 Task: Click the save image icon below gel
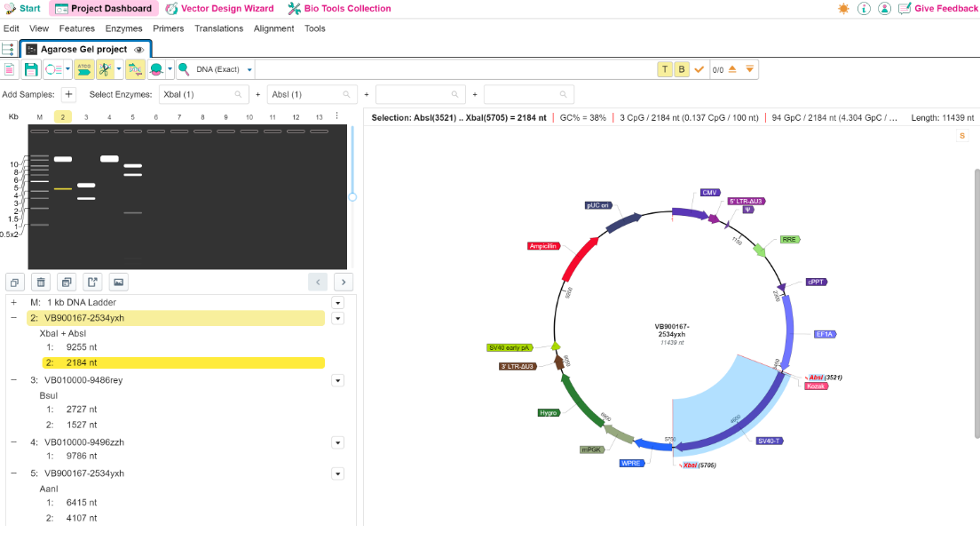tap(118, 282)
